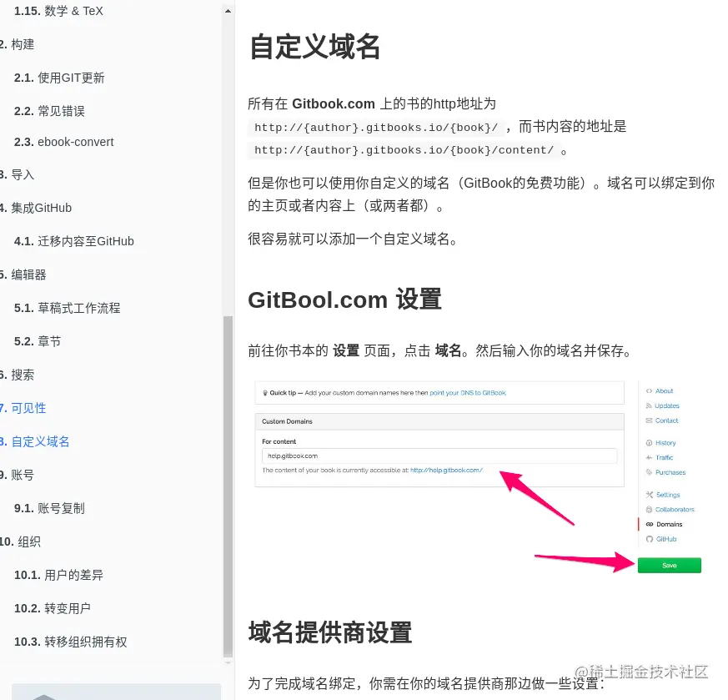Select the 5. 编辑器 chapter

tap(23, 275)
